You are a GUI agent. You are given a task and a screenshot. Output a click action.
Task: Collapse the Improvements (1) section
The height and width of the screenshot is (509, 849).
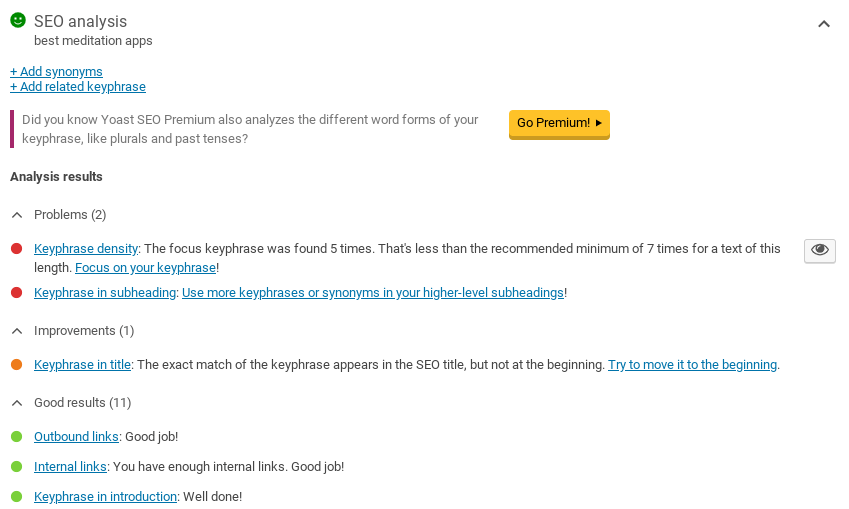tap(16, 331)
